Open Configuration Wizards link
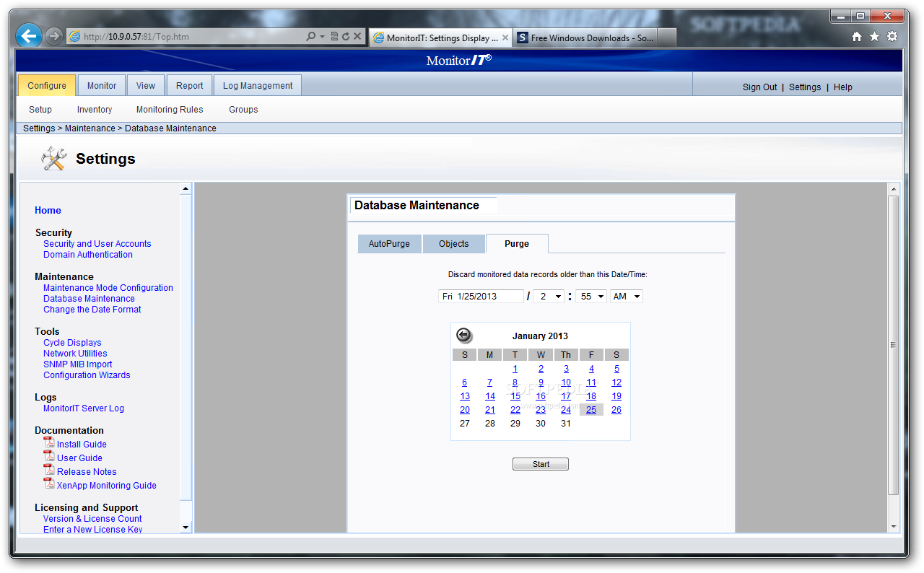 [x=87, y=375]
